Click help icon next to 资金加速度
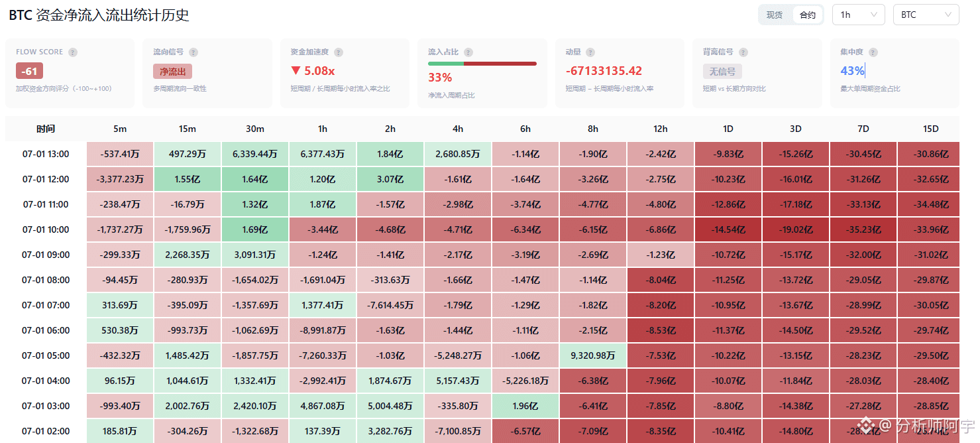The width and height of the screenshot is (980, 443). [339, 52]
